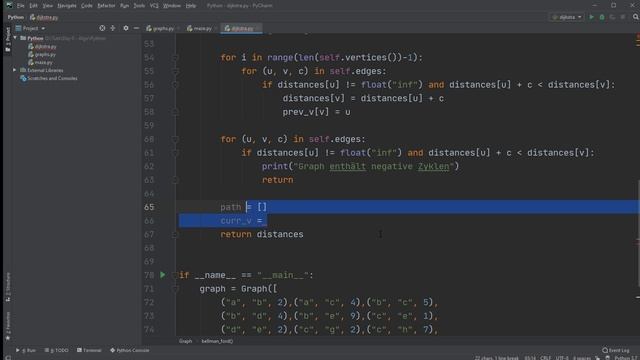Open the Navigate menu
Image resolution: width=640 pixels, height=360 pixels.
(67, 6)
